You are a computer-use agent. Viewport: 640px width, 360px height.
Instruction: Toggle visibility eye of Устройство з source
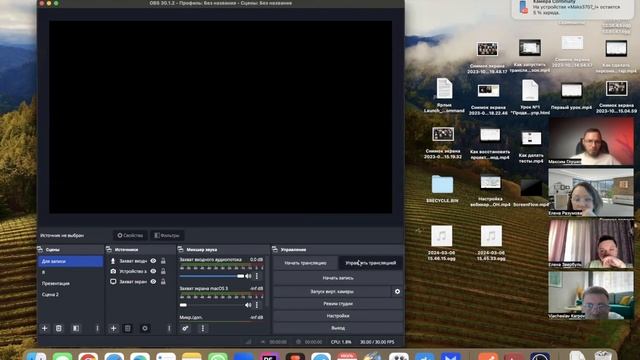click(153, 271)
